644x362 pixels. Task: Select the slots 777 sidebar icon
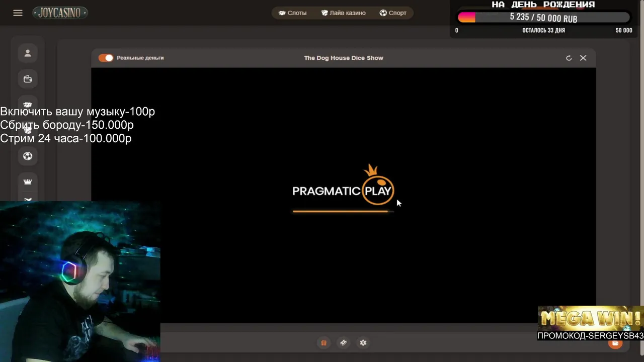click(x=28, y=105)
